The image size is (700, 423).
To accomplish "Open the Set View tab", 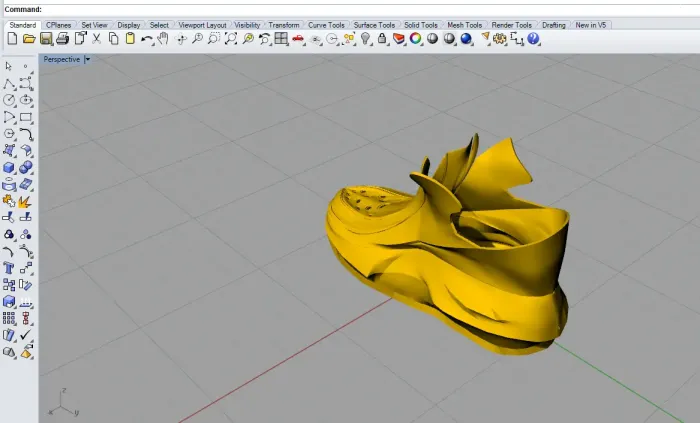I will click(94, 25).
